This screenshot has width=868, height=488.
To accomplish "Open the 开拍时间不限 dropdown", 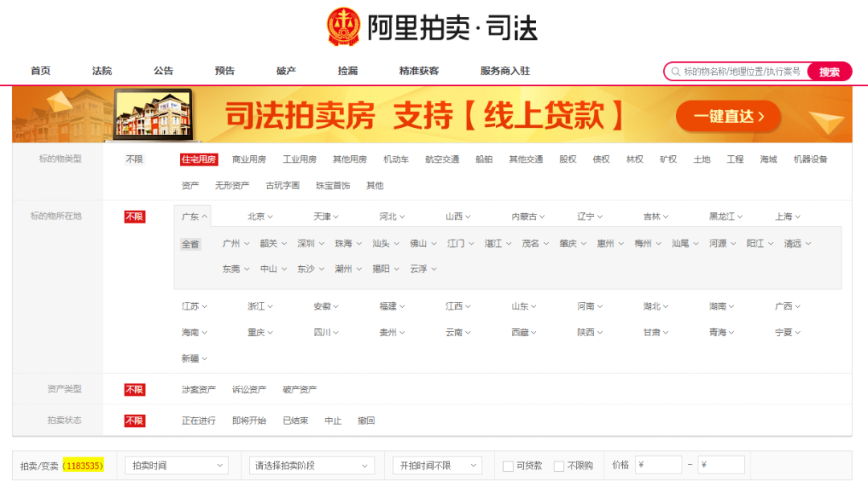I will [437, 465].
